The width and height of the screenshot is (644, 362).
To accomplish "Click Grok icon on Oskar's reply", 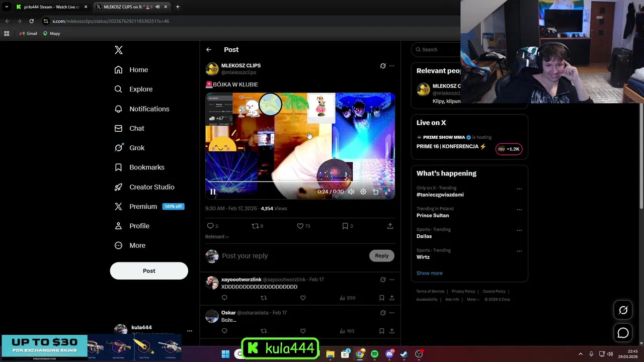I will [x=383, y=313].
